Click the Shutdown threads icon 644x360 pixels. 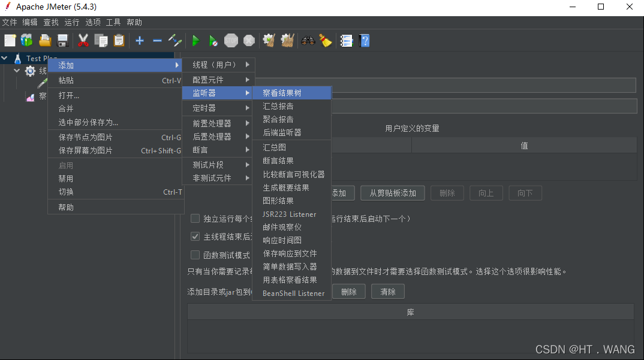click(x=249, y=41)
